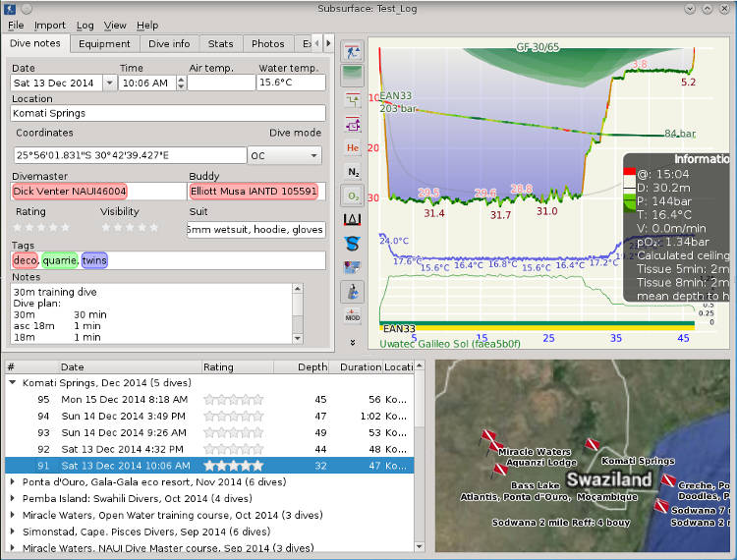Screen dimensions: 737x560
Task: Open the Date picker dropdown arrow
Action: (x=108, y=84)
